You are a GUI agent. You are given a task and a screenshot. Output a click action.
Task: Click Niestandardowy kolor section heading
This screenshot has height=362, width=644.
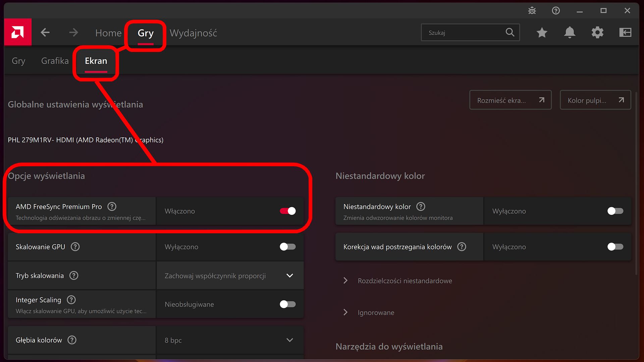[x=380, y=176]
